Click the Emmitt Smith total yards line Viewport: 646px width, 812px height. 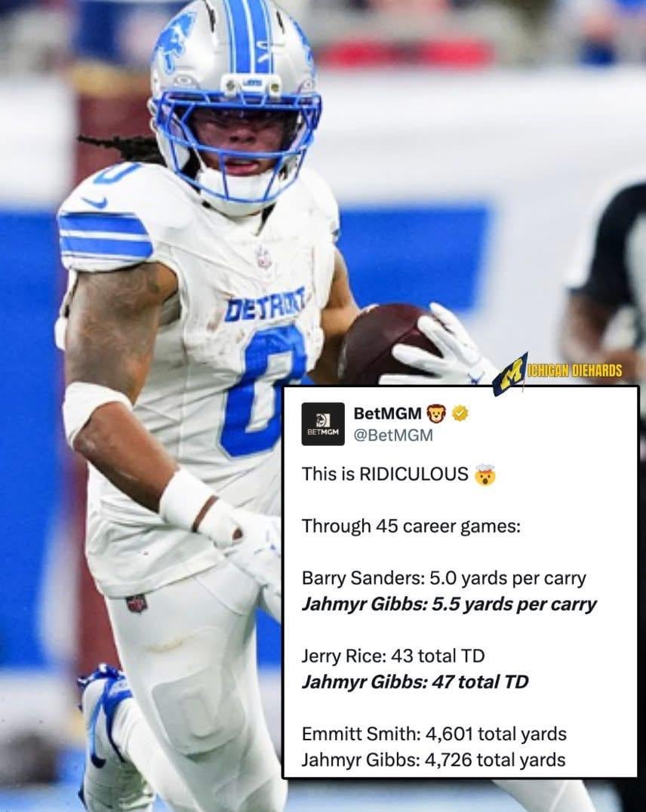[434, 734]
